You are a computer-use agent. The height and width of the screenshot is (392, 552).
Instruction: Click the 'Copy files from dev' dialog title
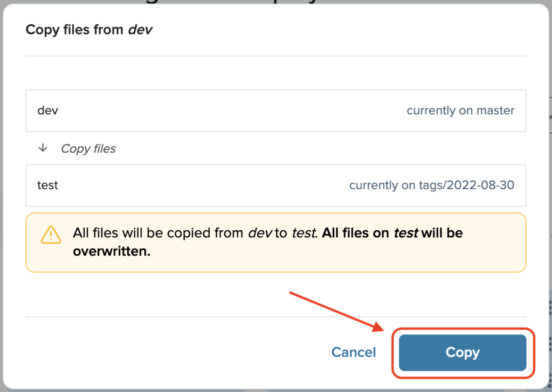tap(89, 30)
